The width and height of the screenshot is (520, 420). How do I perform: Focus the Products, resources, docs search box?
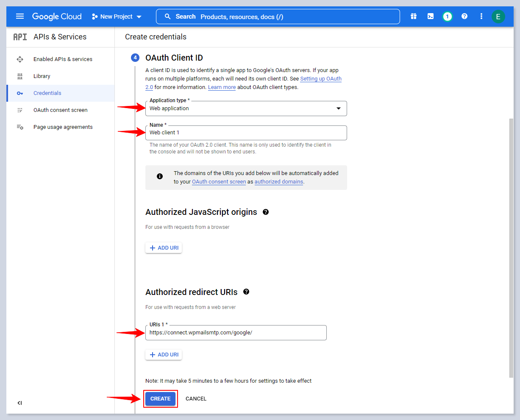pos(278,17)
